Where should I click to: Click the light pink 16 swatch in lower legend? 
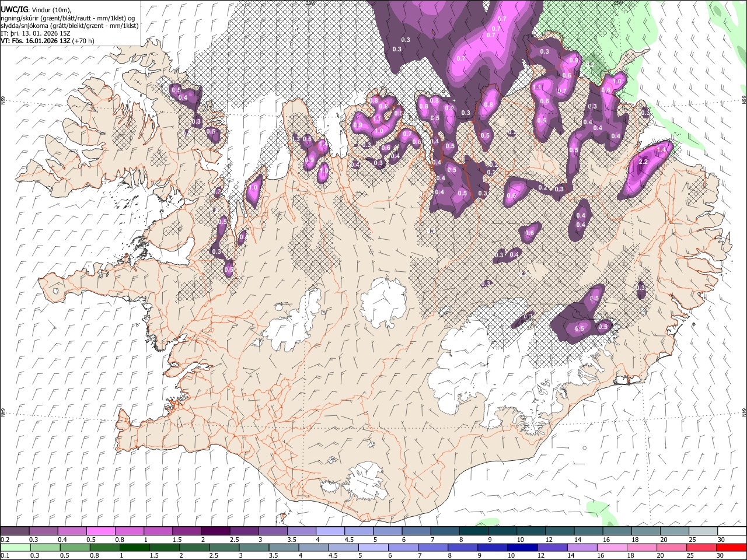[612, 547]
